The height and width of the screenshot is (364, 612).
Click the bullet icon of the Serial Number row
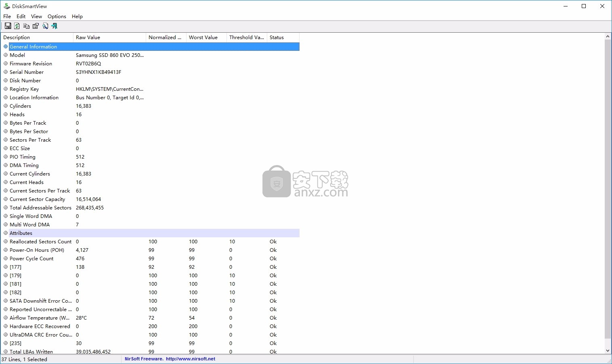6,72
